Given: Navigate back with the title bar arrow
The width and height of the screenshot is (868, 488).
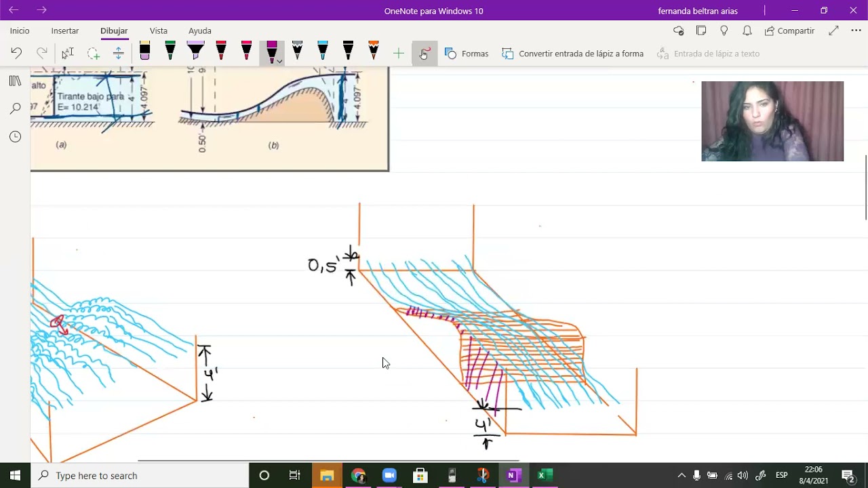Looking at the screenshot, I should coord(14,10).
